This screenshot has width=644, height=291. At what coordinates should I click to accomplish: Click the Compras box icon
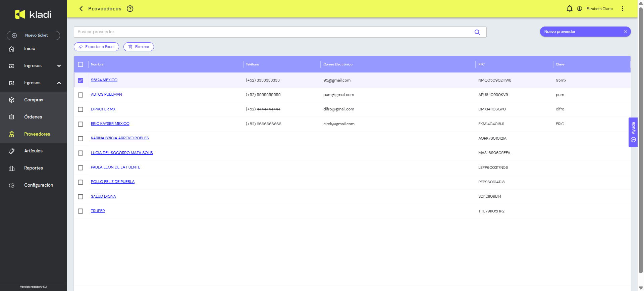point(12,100)
